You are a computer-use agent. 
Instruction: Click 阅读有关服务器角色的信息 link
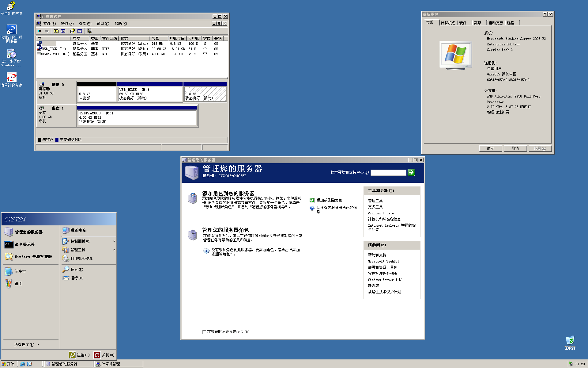(x=337, y=209)
